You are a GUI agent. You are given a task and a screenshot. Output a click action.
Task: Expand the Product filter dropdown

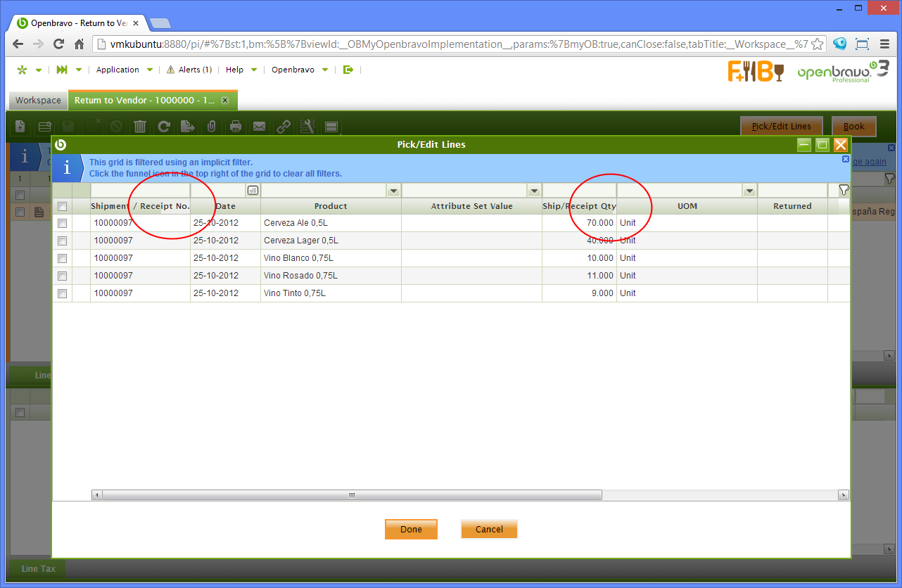click(393, 191)
